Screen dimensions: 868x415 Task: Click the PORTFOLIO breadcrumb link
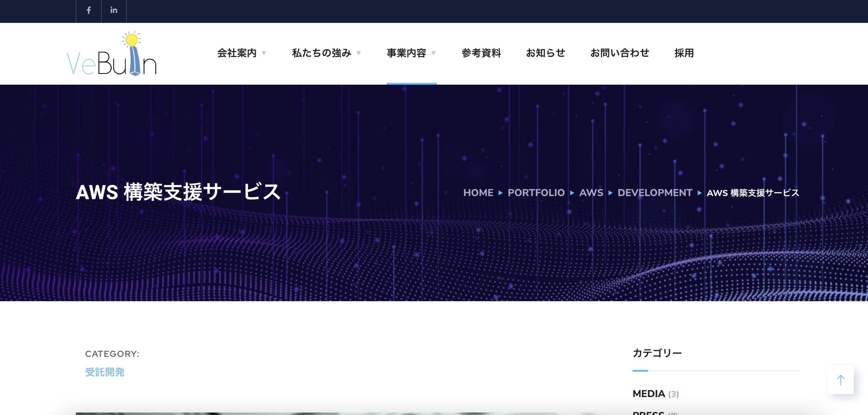click(x=536, y=193)
